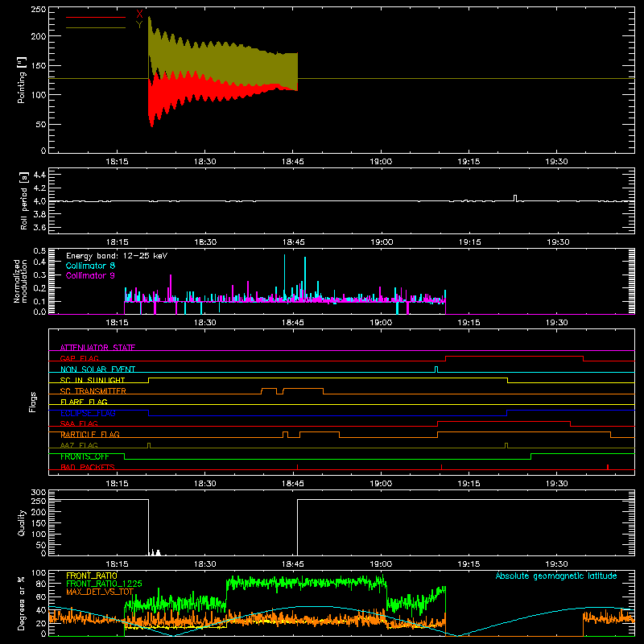This screenshot has width=644, height=644.
Task: Click the 19:30 tick label under Quality plot
Action: click(x=556, y=564)
